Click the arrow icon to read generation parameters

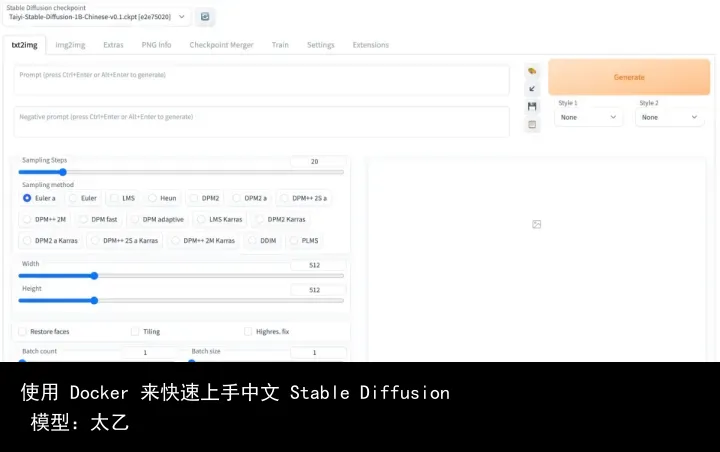[532, 89]
